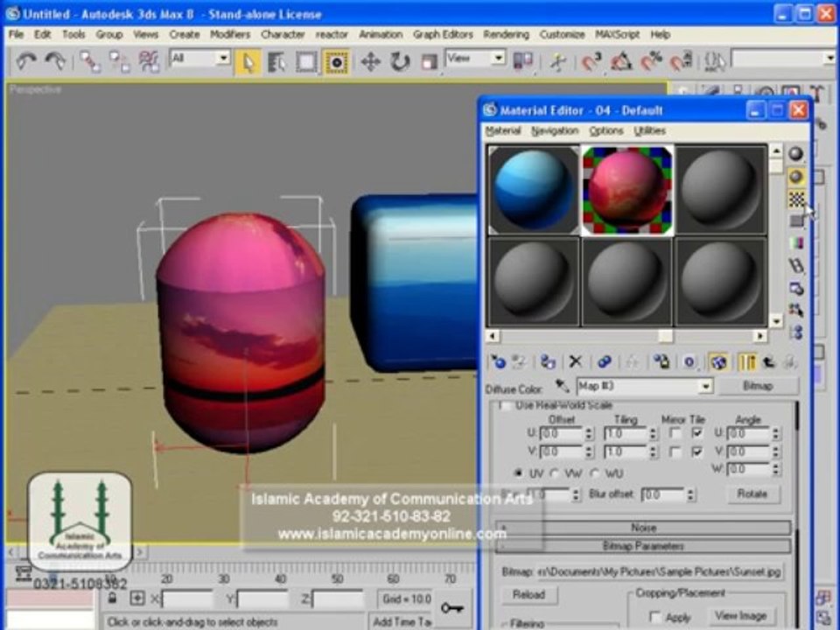Open the Rendering menu
Screen dimensions: 840x630
pos(507,34)
